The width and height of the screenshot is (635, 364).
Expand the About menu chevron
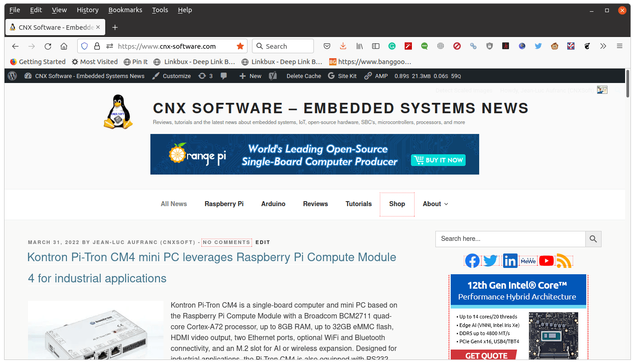[446, 204]
